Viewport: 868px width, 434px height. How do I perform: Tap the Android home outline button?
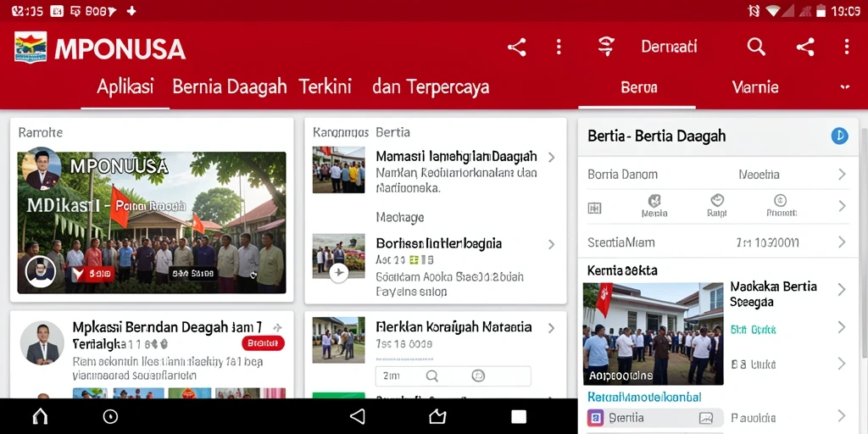point(437,416)
